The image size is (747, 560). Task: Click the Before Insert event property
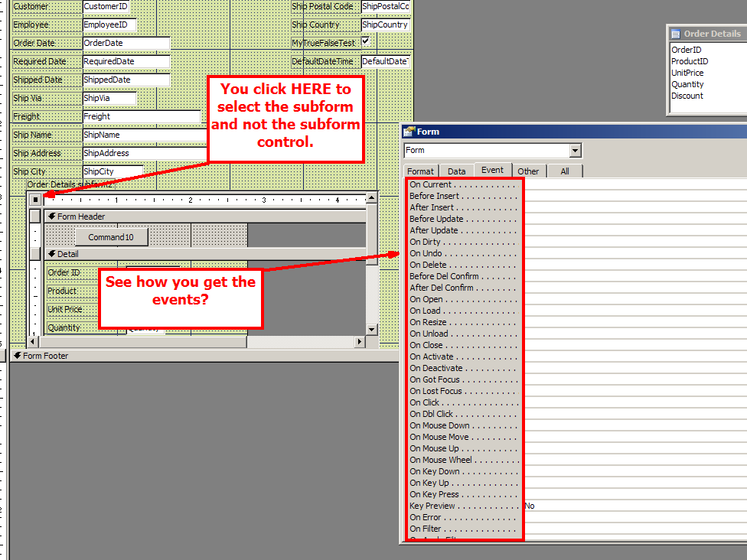464,196
